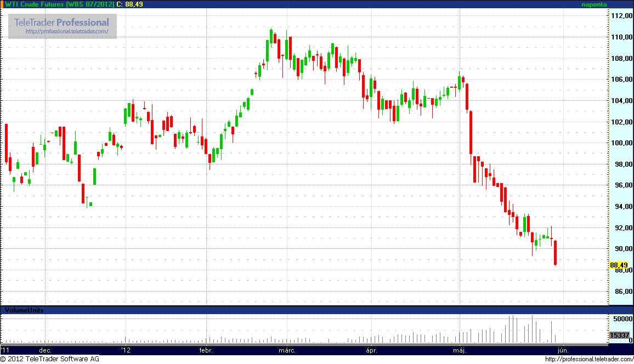Image resolution: width=634 pixels, height=364 pixels.
Task: Click the WTI Crude Futures chart title
Action: click(x=59, y=4)
